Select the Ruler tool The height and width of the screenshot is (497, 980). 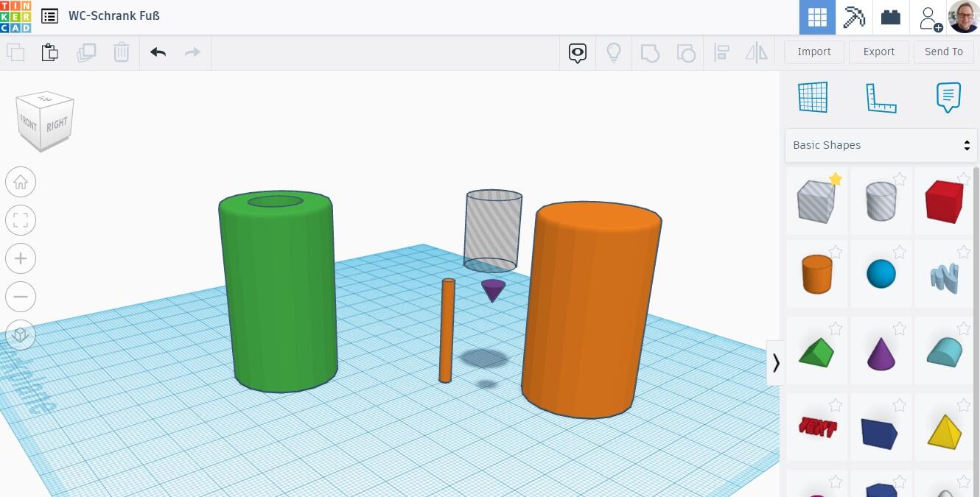(881, 97)
